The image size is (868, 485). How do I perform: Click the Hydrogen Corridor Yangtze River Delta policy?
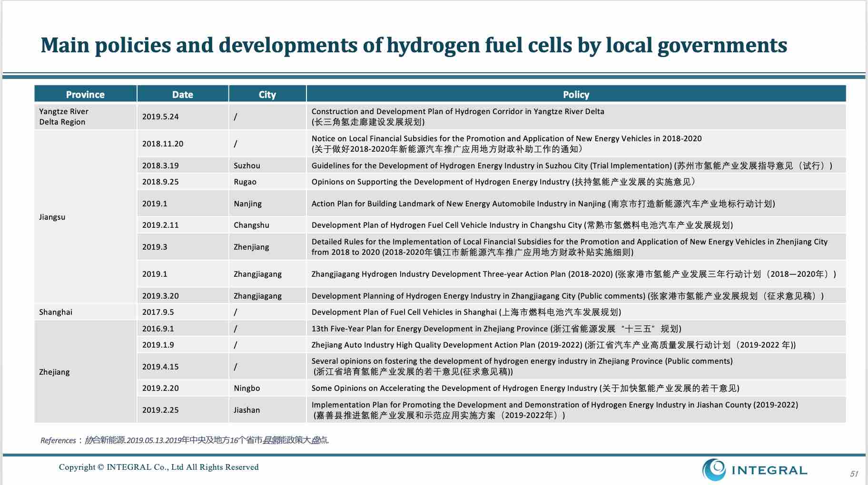458,116
